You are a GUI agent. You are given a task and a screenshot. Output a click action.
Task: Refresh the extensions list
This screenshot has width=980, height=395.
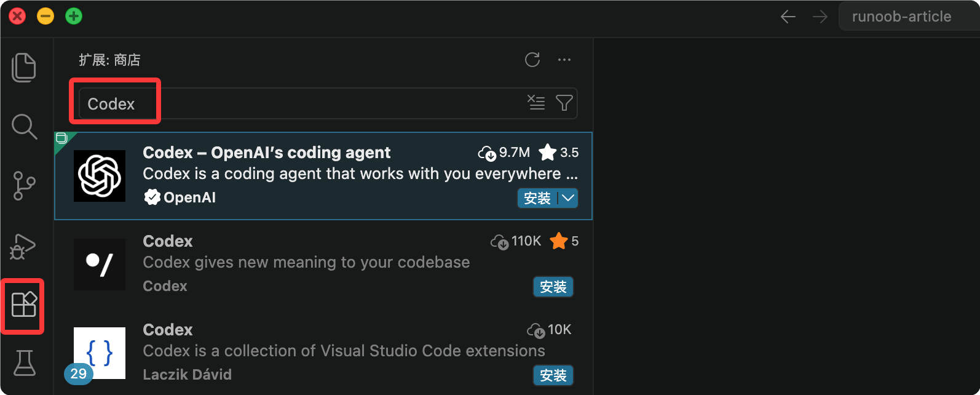[532, 60]
